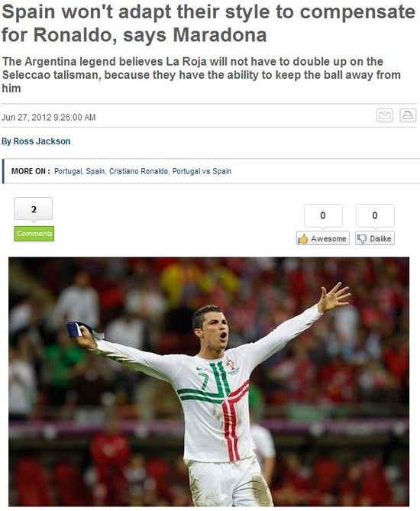The image size is (420, 511).
Task: Click the thumbs-down icon beside Dislike
Action: [361, 238]
